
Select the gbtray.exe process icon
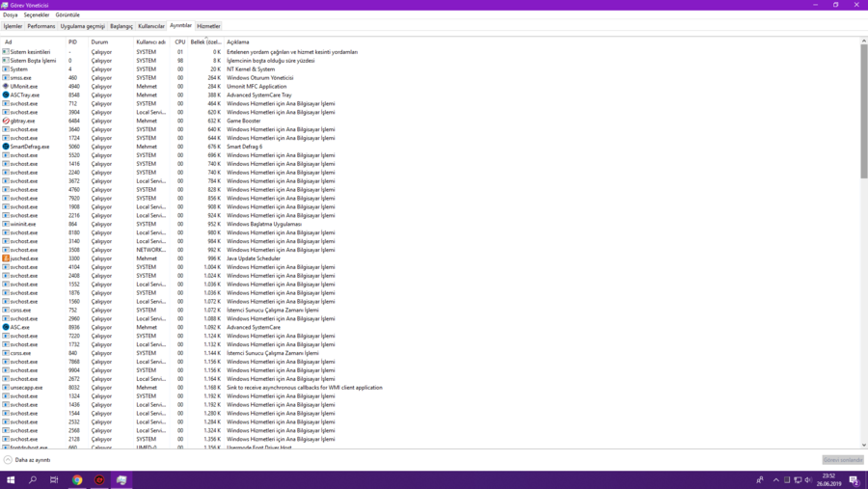(x=6, y=121)
